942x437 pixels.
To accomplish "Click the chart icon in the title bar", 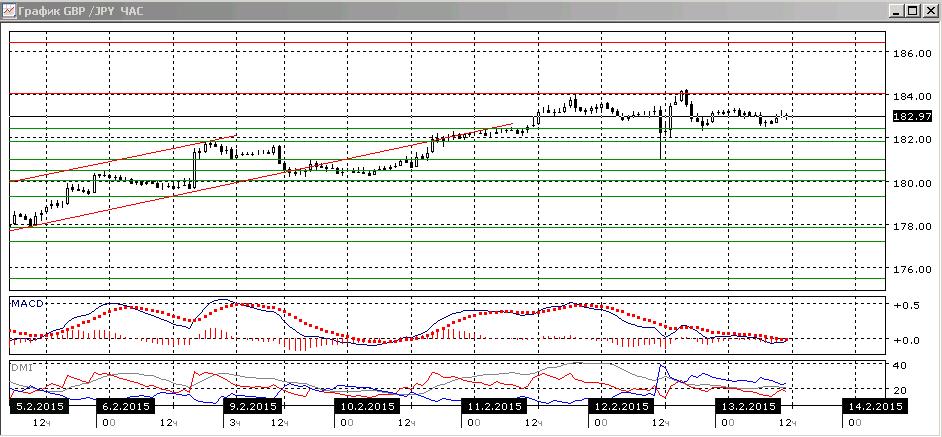I will [x=9, y=10].
